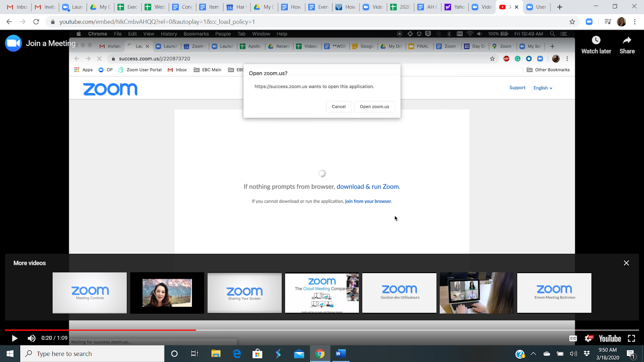
Task: Open the Support link on Zoom page
Action: [517, 88]
